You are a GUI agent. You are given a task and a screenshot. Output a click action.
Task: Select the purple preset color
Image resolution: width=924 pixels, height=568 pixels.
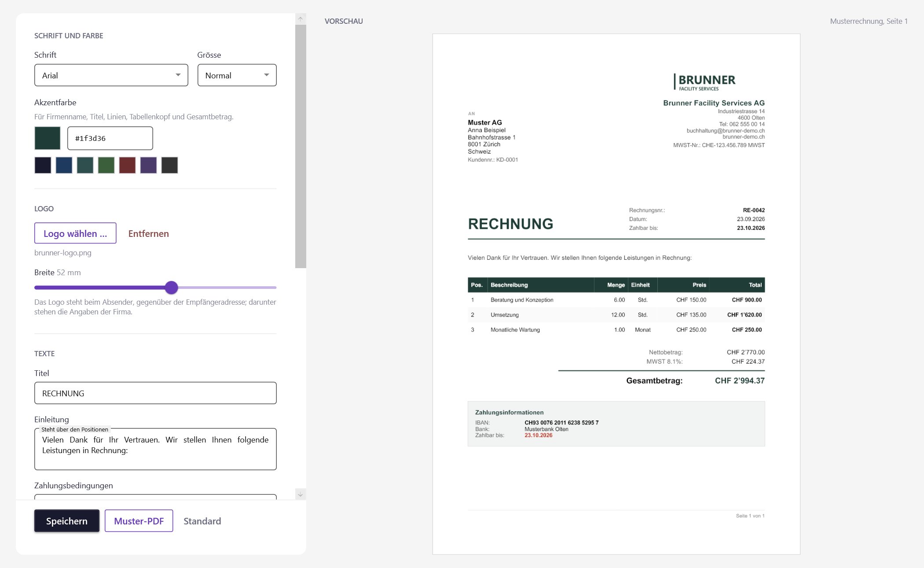pos(148,165)
